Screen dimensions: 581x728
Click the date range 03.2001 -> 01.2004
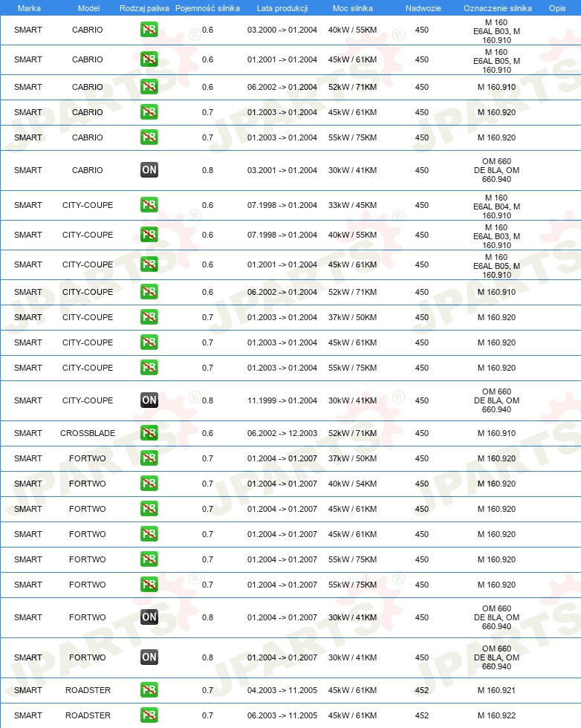(x=282, y=170)
